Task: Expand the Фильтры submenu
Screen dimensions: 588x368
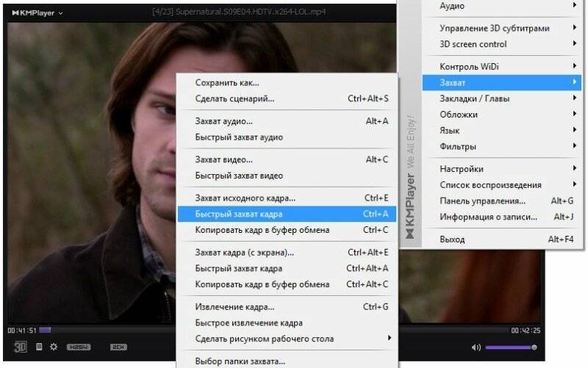Action: [x=502, y=146]
